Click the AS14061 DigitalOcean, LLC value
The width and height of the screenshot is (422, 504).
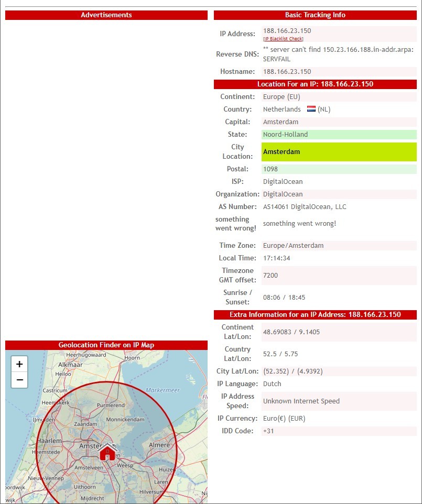coord(305,207)
